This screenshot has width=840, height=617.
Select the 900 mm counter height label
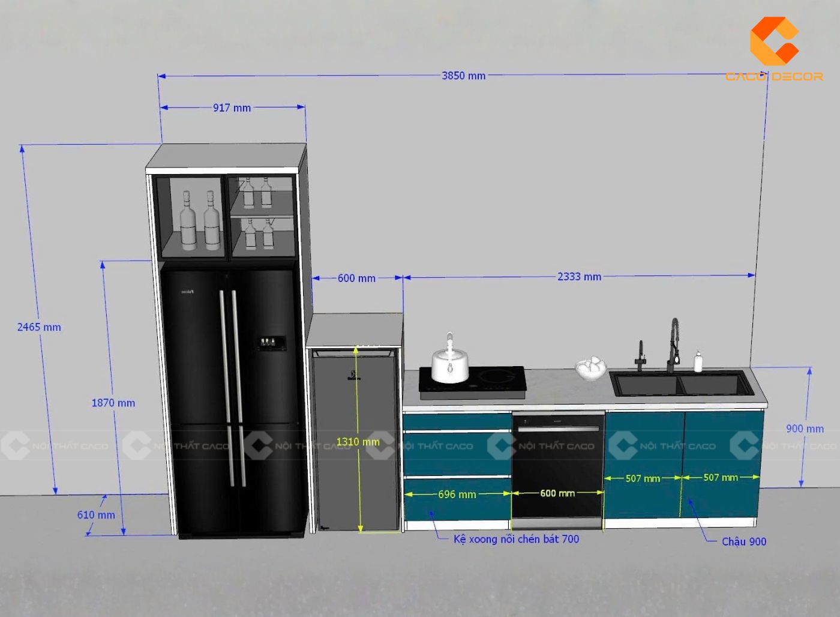coord(805,429)
